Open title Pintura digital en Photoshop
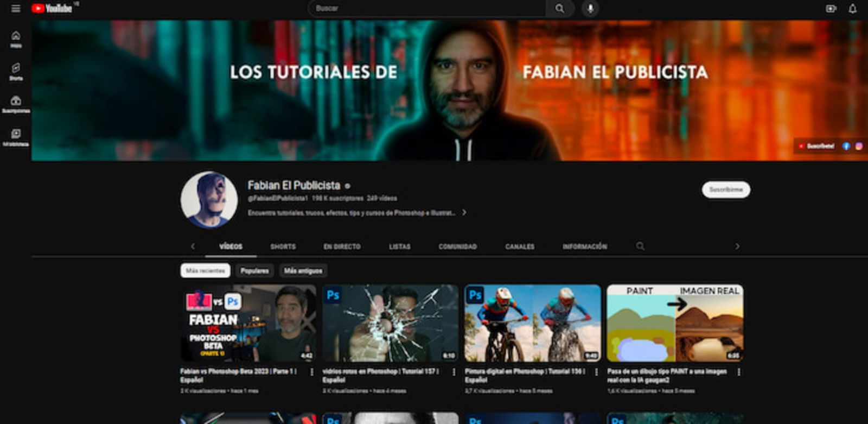The width and height of the screenshot is (868, 424). pos(525,376)
